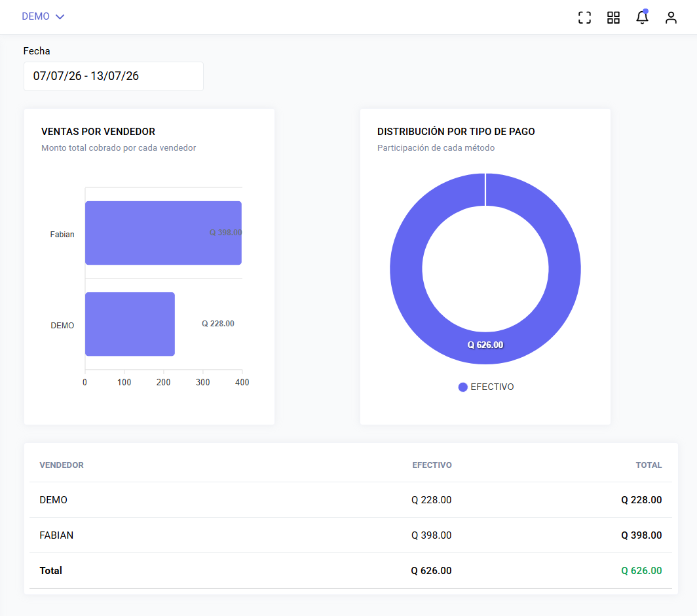Enter fullscreen mode with the expand icon
Image resolution: width=697 pixels, height=616 pixels.
pos(584,17)
